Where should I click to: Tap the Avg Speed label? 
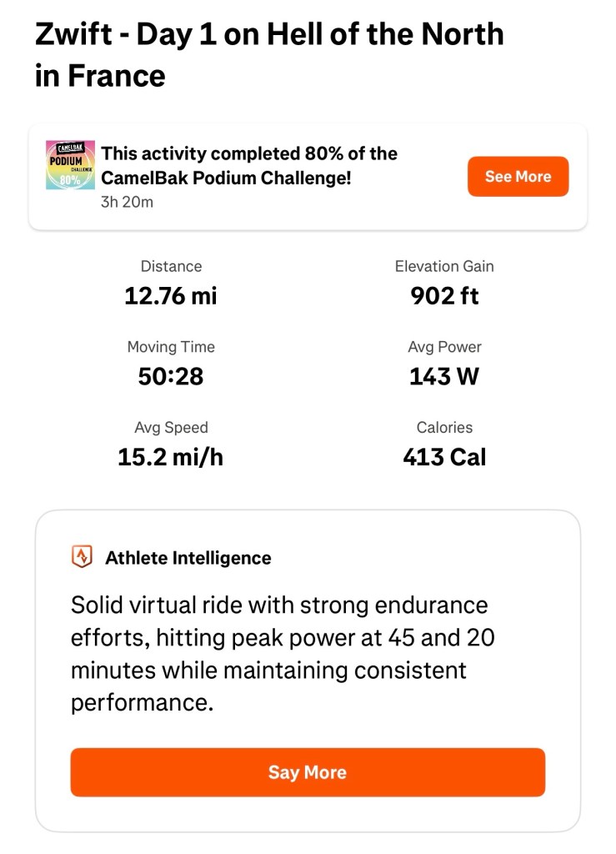(x=171, y=428)
